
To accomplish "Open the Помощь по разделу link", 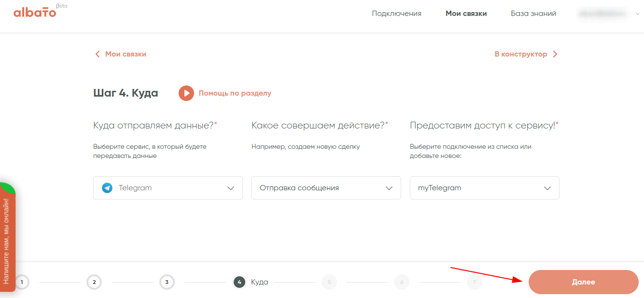I will pos(235,93).
